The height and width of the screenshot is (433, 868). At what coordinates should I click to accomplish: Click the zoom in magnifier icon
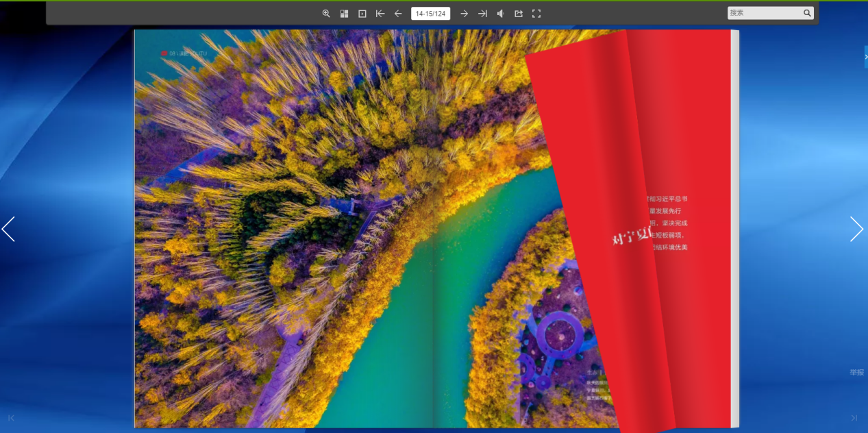point(326,14)
